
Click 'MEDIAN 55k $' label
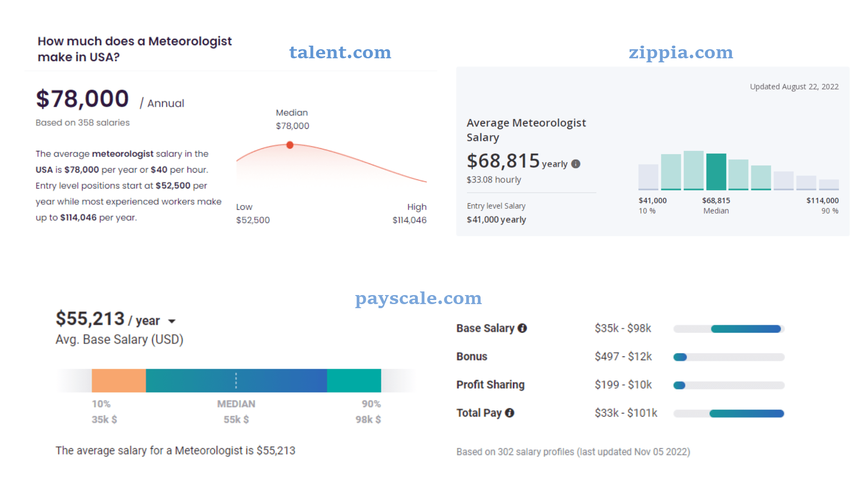pos(236,412)
